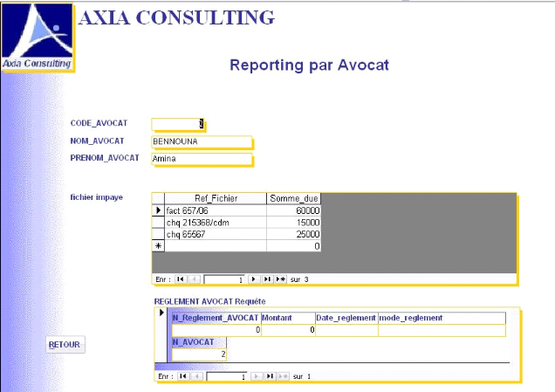Viewport: 555px width, 392px height.
Task: Go to last record in fichier impaye navigator
Action: (267, 279)
